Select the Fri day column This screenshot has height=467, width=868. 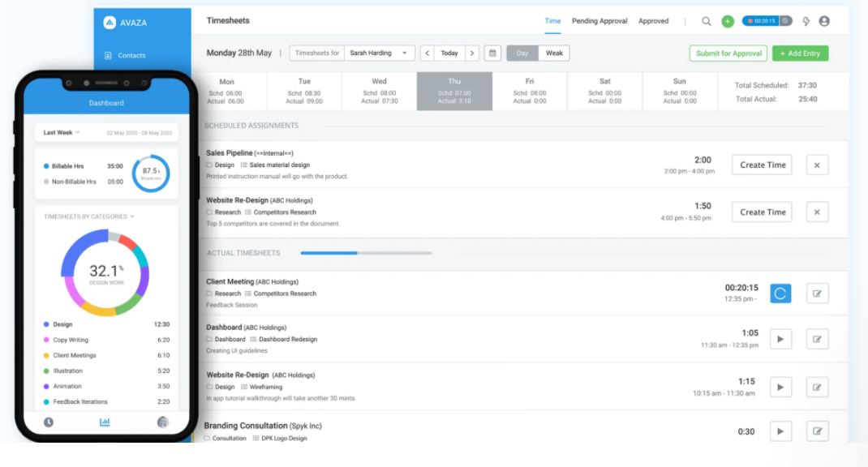pos(530,91)
